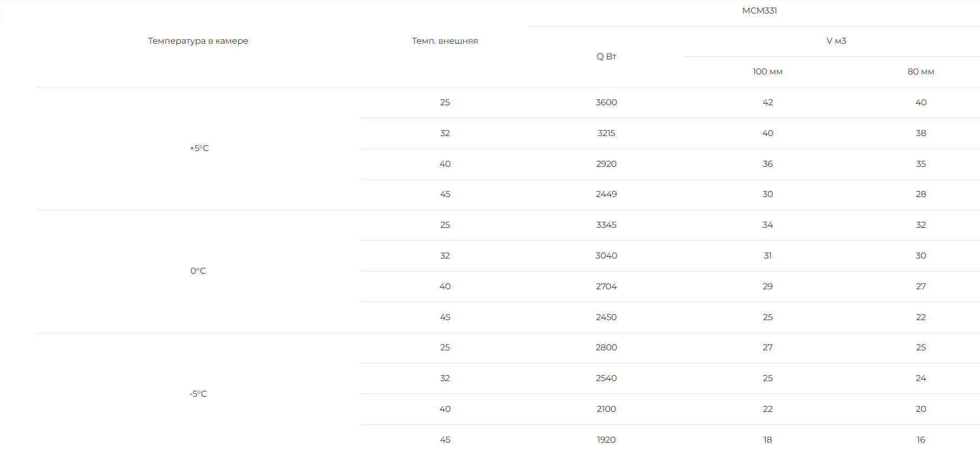Click the 2800 power value cell

pos(606,348)
